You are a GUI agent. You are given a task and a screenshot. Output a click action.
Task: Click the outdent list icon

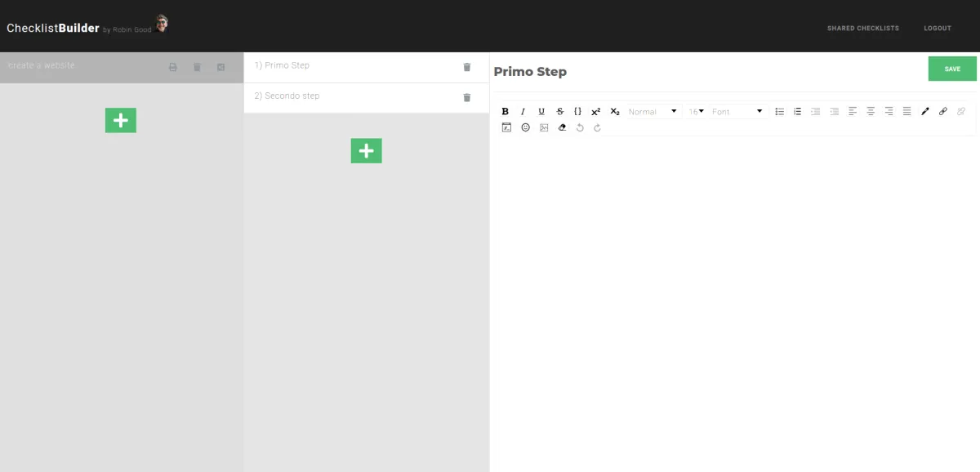click(834, 111)
